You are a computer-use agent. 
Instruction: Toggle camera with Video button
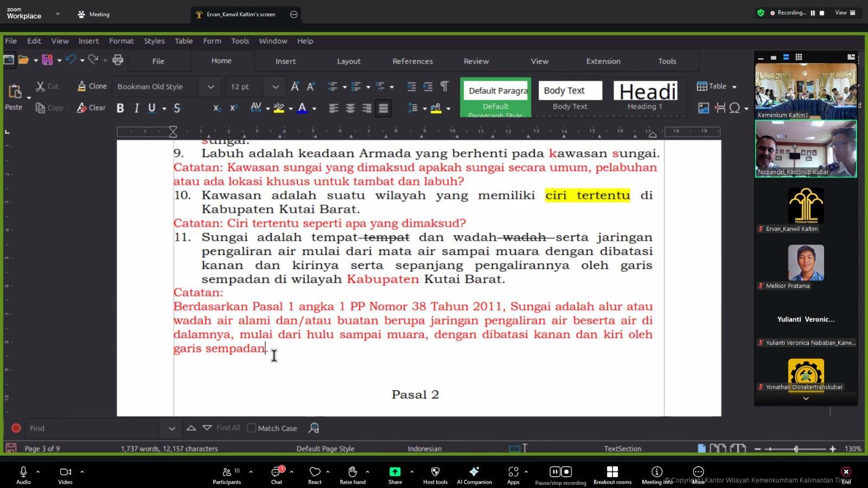tap(65, 474)
